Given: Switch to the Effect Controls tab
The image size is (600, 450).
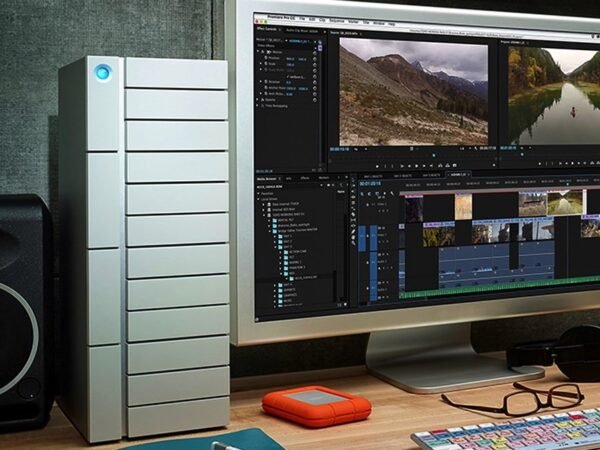Looking at the screenshot, I should point(266,29).
